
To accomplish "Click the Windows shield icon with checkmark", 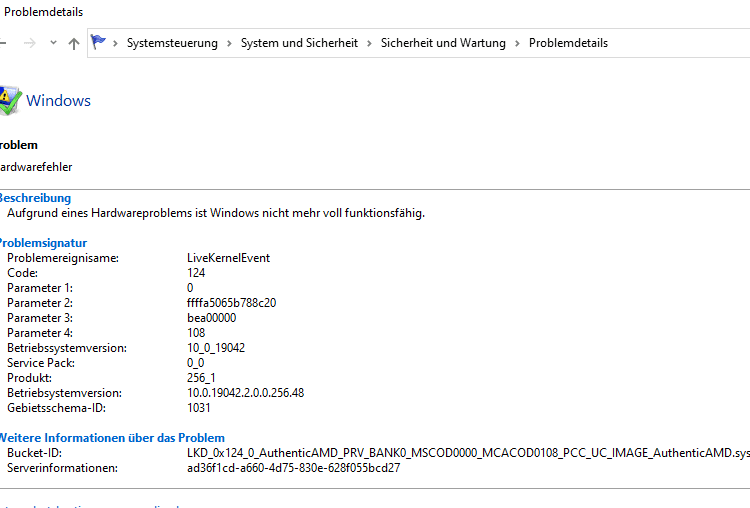I will [10, 100].
